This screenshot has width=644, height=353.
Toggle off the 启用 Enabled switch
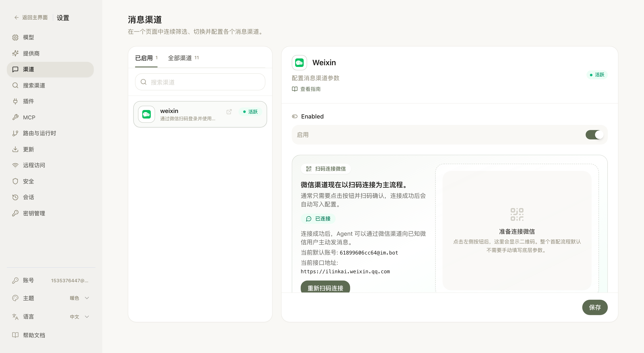(x=594, y=135)
